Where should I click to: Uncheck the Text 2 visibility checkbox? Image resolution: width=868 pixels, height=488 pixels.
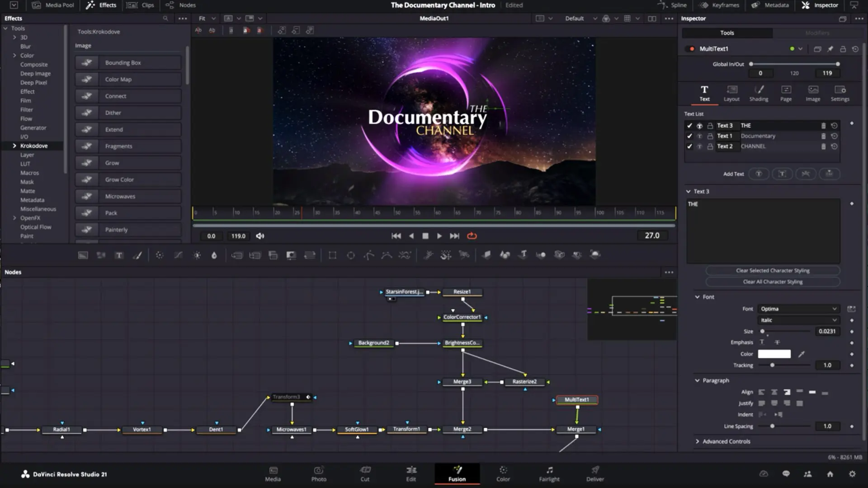coord(689,146)
